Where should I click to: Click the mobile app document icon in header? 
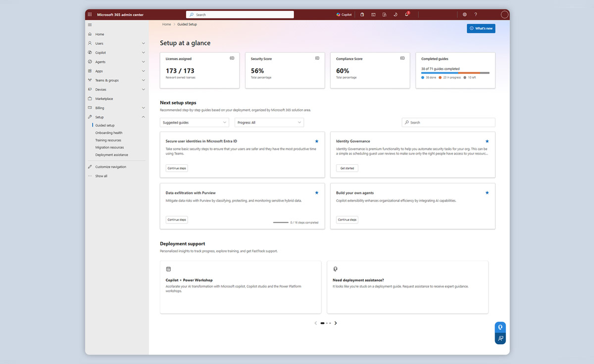click(384, 15)
